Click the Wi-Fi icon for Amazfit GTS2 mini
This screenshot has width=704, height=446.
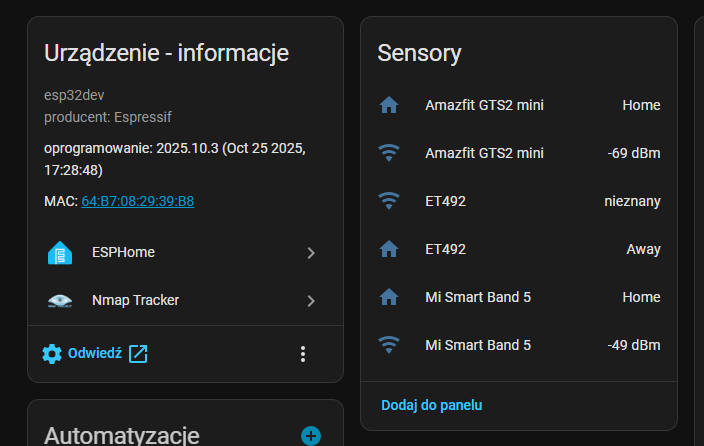(x=389, y=153)
